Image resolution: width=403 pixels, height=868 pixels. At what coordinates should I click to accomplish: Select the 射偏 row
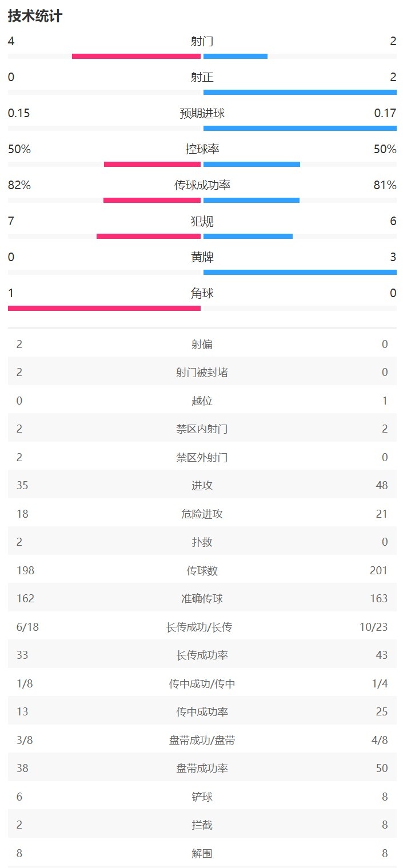tap(202, 344)
